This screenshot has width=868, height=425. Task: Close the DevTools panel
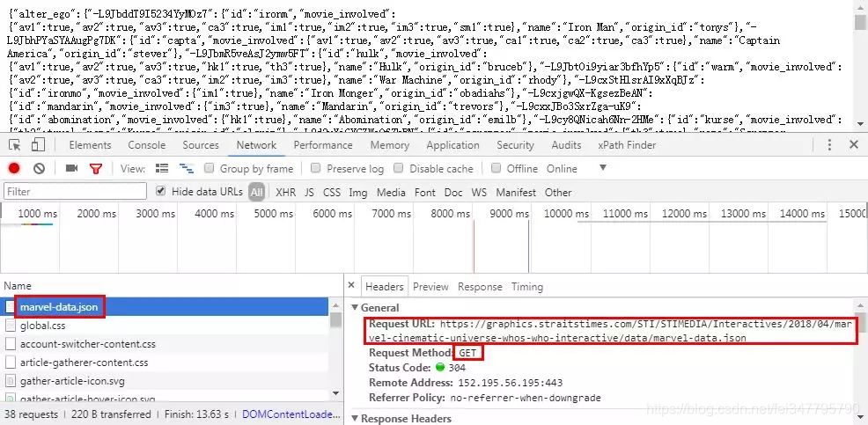[x=854, y=145]
